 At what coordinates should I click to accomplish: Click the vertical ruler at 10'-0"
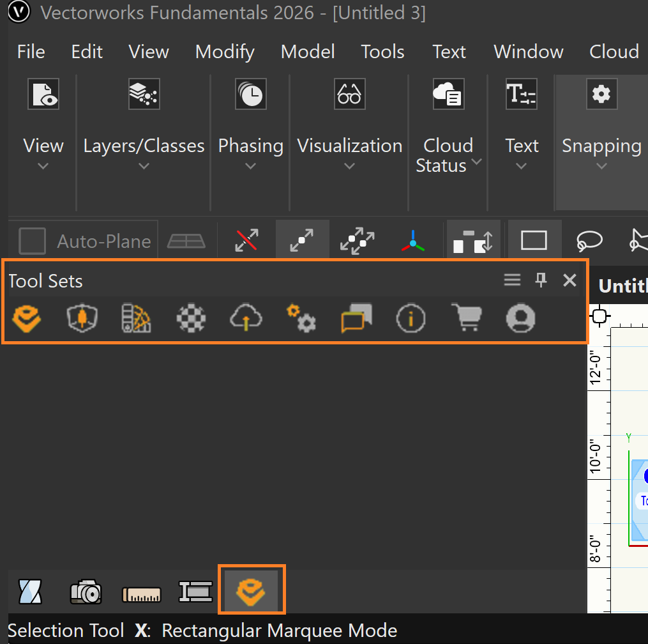(x=595, y=457)
